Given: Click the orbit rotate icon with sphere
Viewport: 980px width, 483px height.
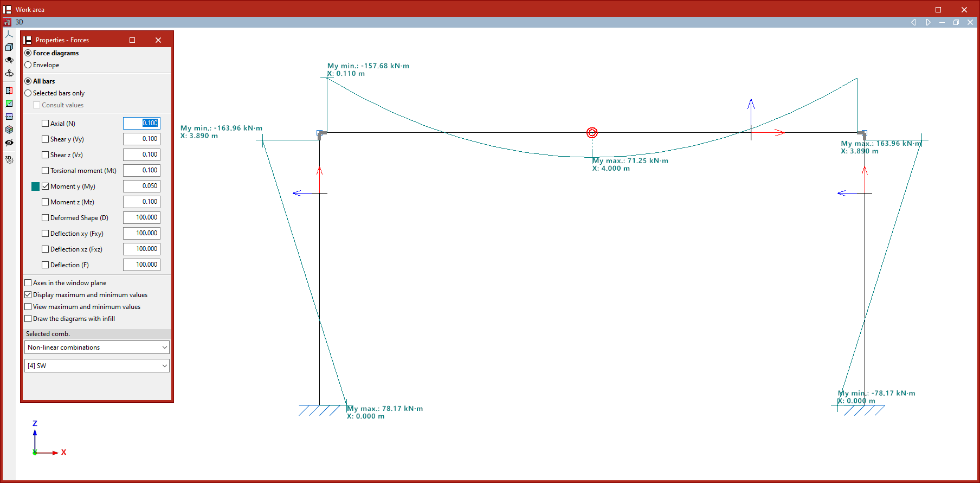Looking at the screenshot, I should pyautogui.click(x=9, y=60).
